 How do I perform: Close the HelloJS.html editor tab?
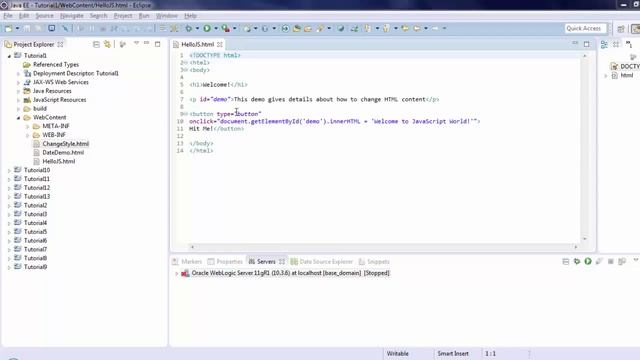coord(220,44)
